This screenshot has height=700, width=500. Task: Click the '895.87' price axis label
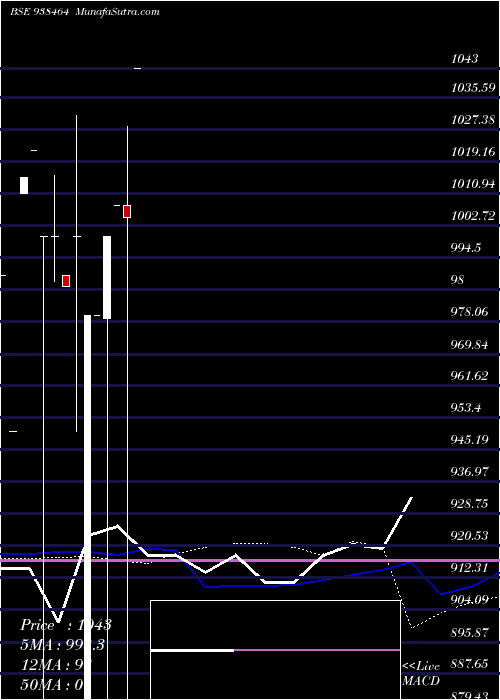click(470, 632)
